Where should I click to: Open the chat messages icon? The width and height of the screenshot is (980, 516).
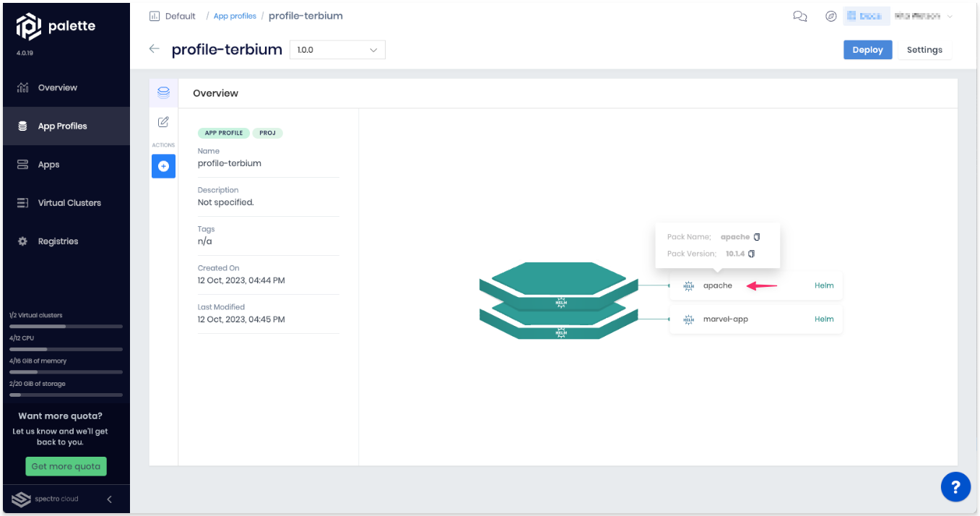click(799, 17)
